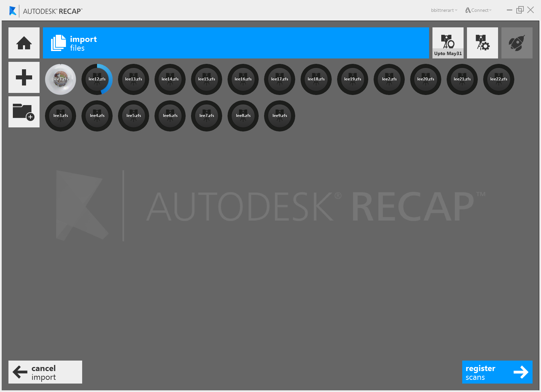Select the lee6.zfs scan
Viewport: 541px width, 392px height.
point(170,116)
